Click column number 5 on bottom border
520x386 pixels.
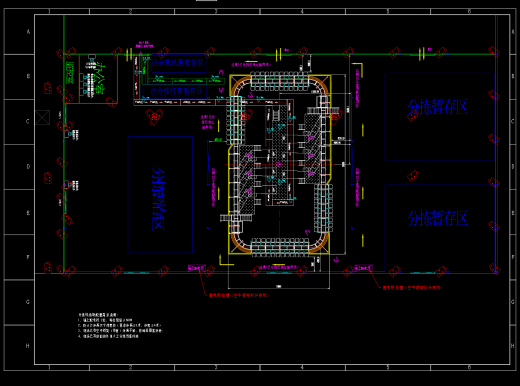pyautogui.click(x=388, y=367)
